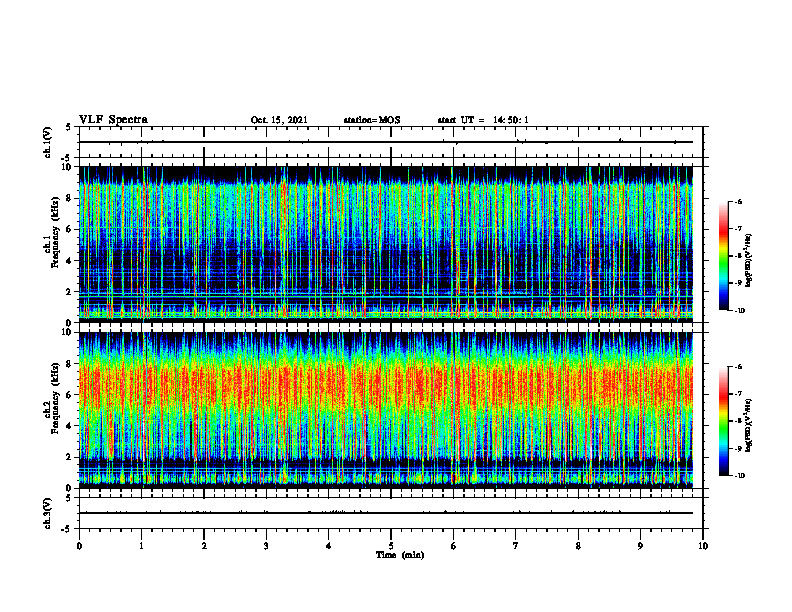The width and height of the screenshot is (792, 612).
Task: Click the "4" kHz tick on ch.2 frequency axis
Action: point(70,426)
